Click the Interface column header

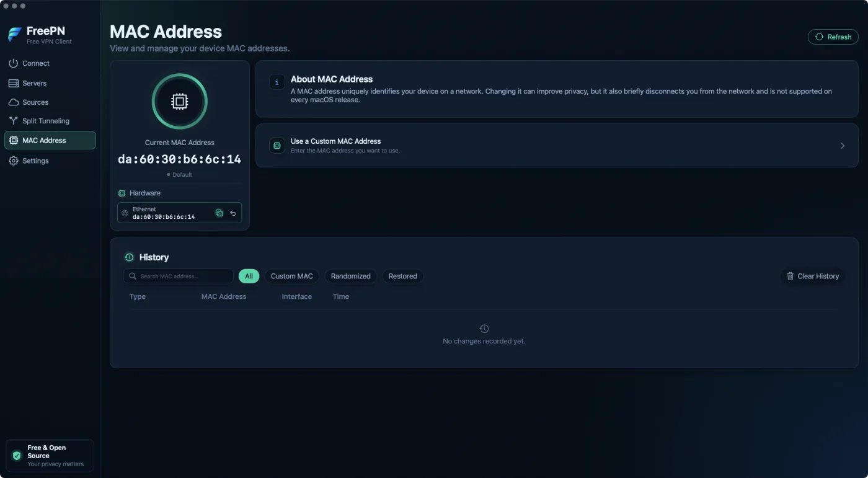point(297,296)
